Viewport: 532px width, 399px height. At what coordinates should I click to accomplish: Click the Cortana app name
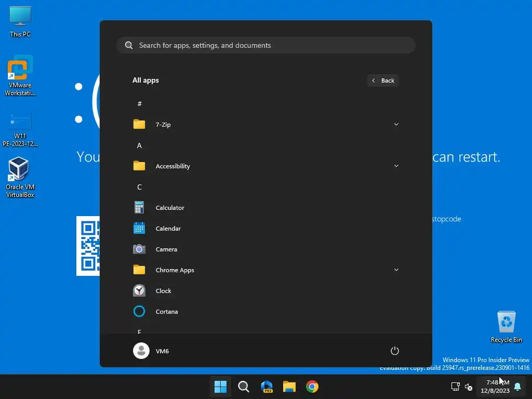(x=167, y=312)
